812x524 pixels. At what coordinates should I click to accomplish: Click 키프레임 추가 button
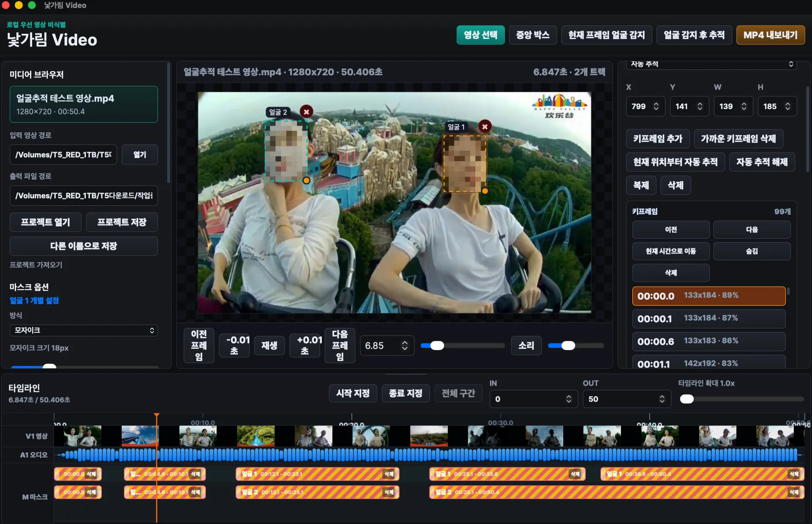(658, 139)
